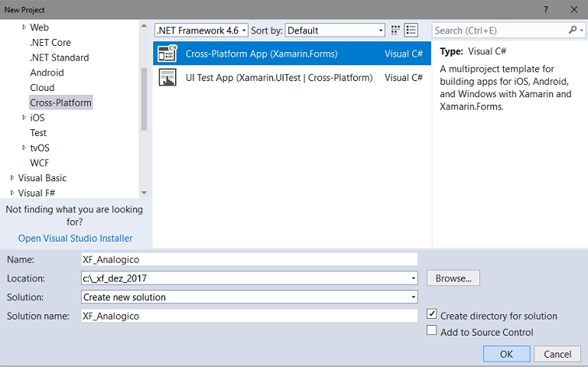588x367 pixels.
Task: Select UI Test App (Xamarin.UITest) template
Action: (292, 77)
